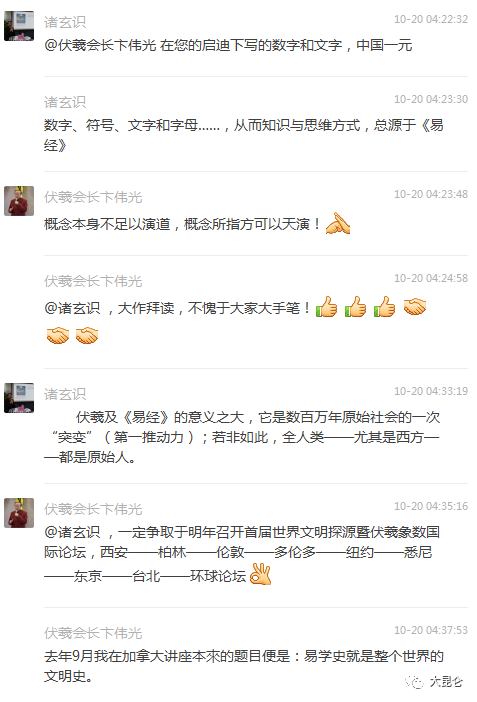The height and width of the screenshot is (702, 477).
Task: Click the first thumbs-up emoji
Action: click(x=327, y=307)
